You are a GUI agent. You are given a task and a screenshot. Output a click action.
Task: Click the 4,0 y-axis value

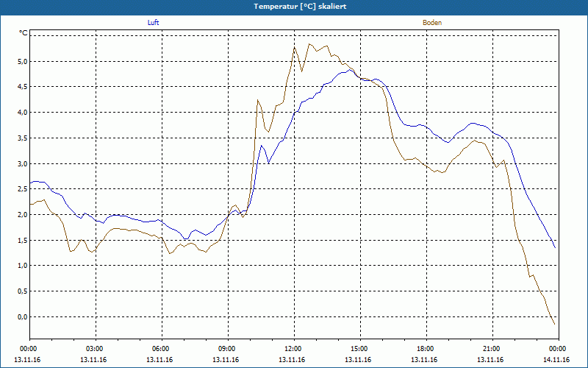point(23,113)
